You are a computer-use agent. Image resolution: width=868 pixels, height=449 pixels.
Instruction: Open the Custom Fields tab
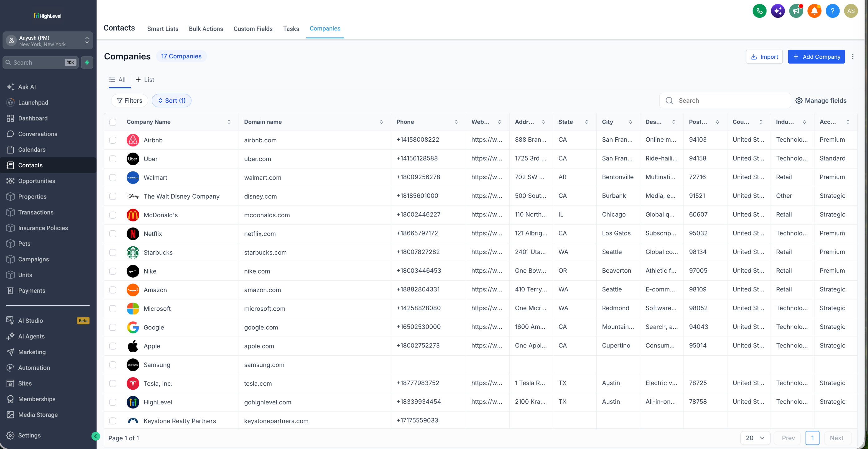point(253,29)
